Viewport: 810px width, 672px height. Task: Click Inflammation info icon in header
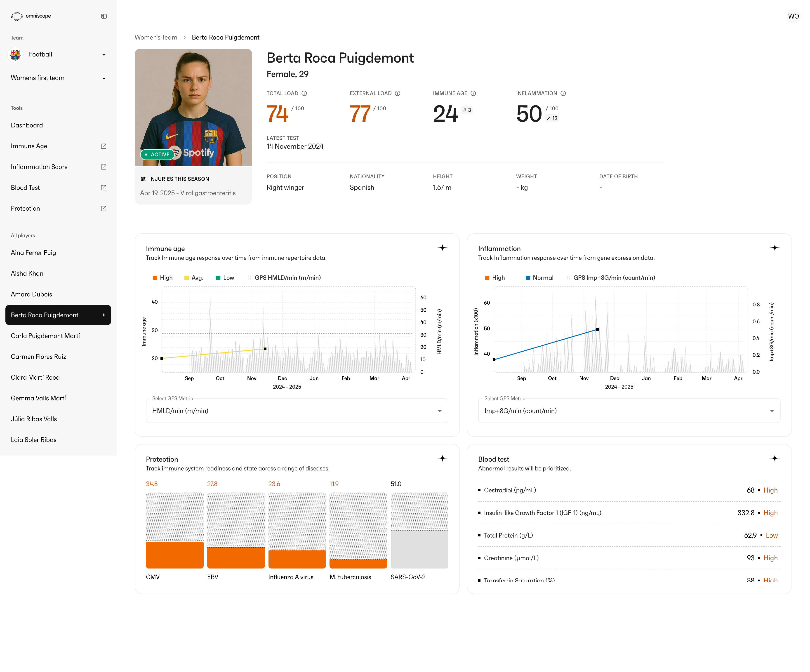click(x=563, y=93)
